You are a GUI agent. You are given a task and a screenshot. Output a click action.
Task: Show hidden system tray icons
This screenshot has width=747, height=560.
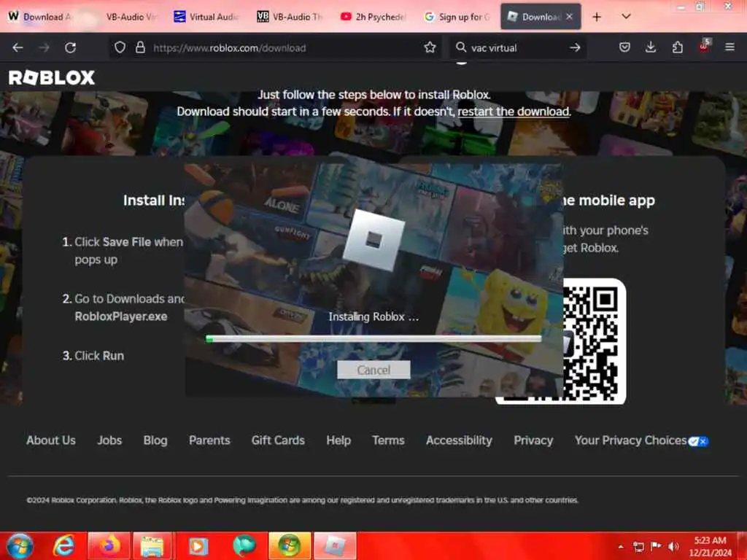pos(621,547)
